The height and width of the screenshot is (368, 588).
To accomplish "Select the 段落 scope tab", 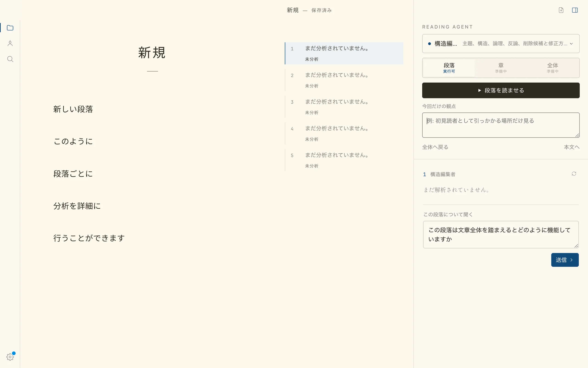I will (449, 68).
